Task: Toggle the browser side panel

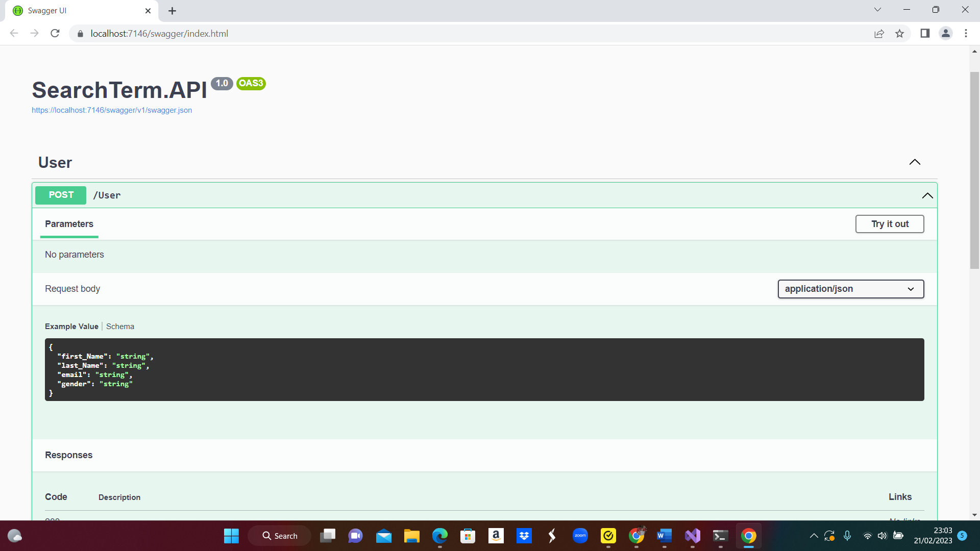Action: coord(925,33)
